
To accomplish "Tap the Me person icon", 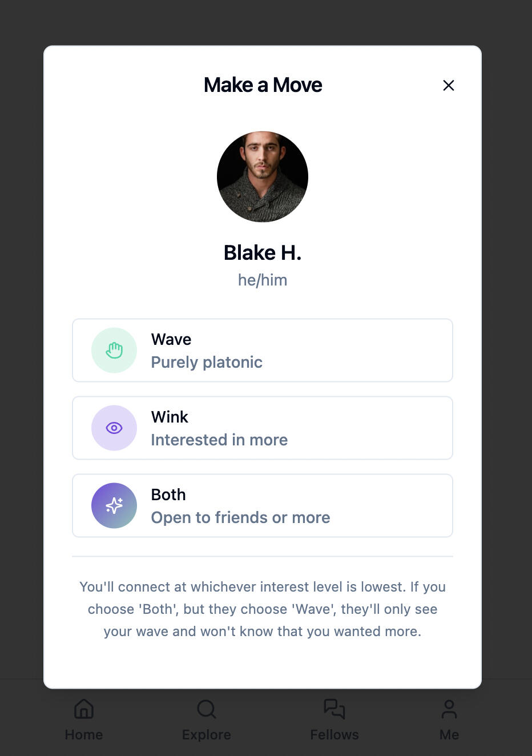I will tap(449, 709).
